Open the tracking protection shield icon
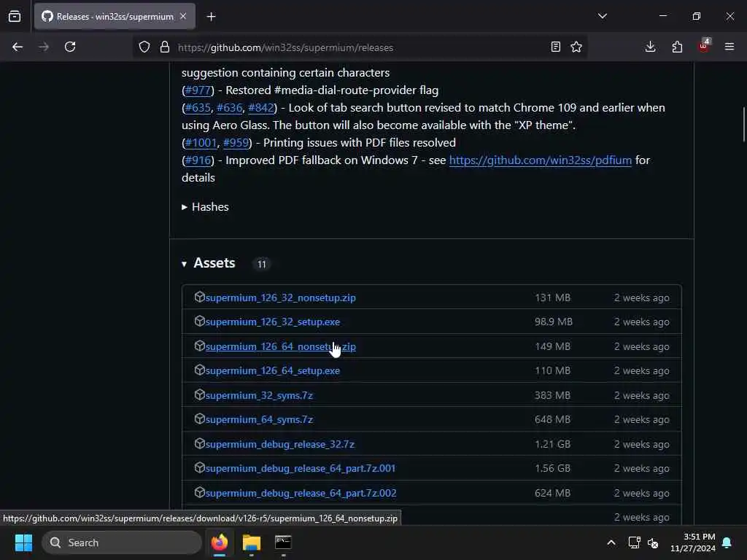Screen dimensions: 747x560 (144, 47)
